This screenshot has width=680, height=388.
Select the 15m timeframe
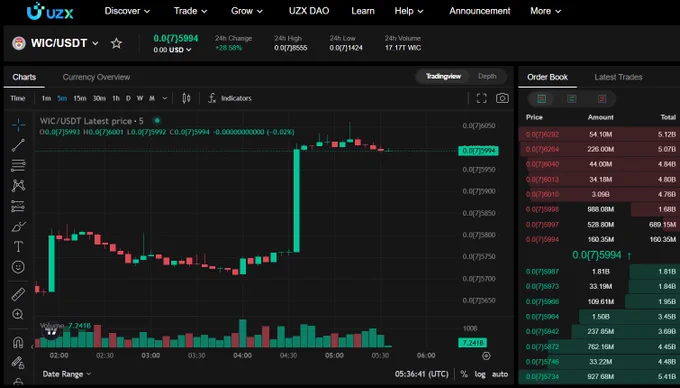tap(80, 98)
